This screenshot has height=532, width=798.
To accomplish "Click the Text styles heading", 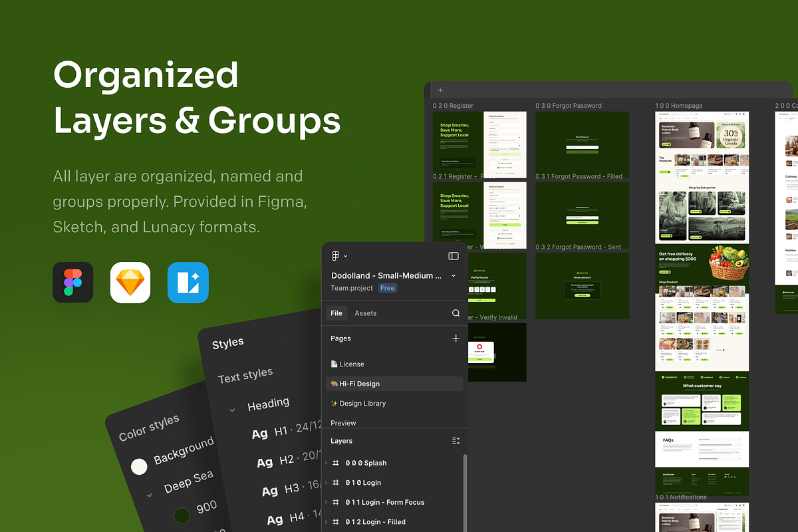I will click(x=245, y=376).
